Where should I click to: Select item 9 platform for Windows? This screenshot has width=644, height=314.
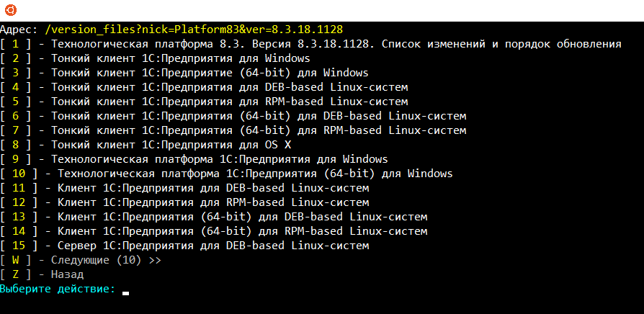pos(194,159)
